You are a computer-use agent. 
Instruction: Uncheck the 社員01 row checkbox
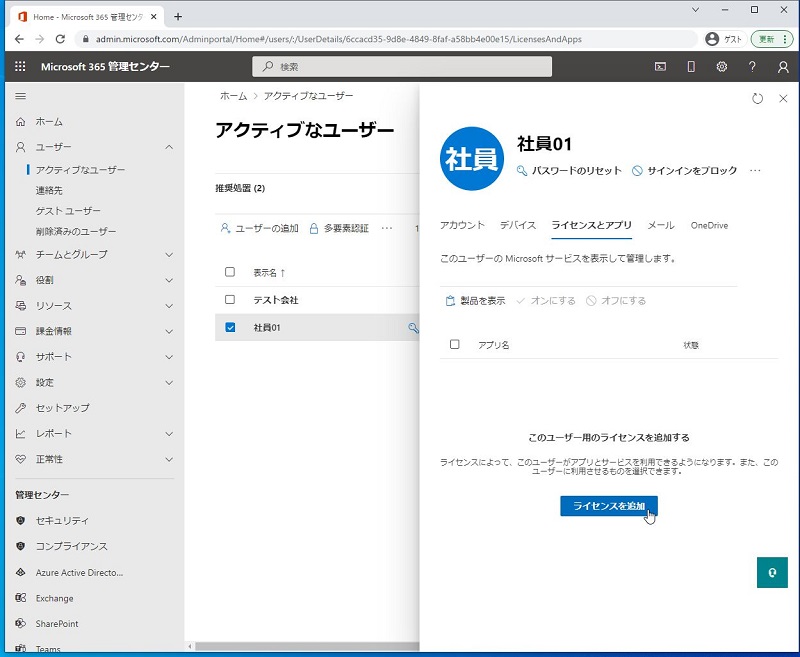point(230,327)
